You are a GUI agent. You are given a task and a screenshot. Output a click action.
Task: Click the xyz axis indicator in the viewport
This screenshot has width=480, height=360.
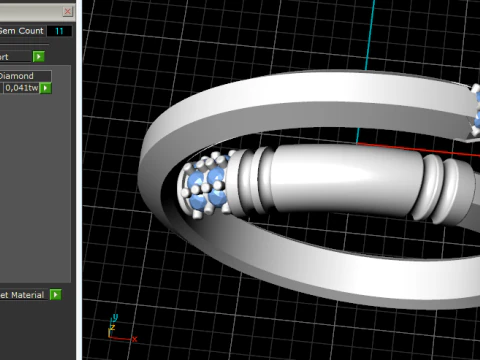pyautogui.click(x=122, y=328)
